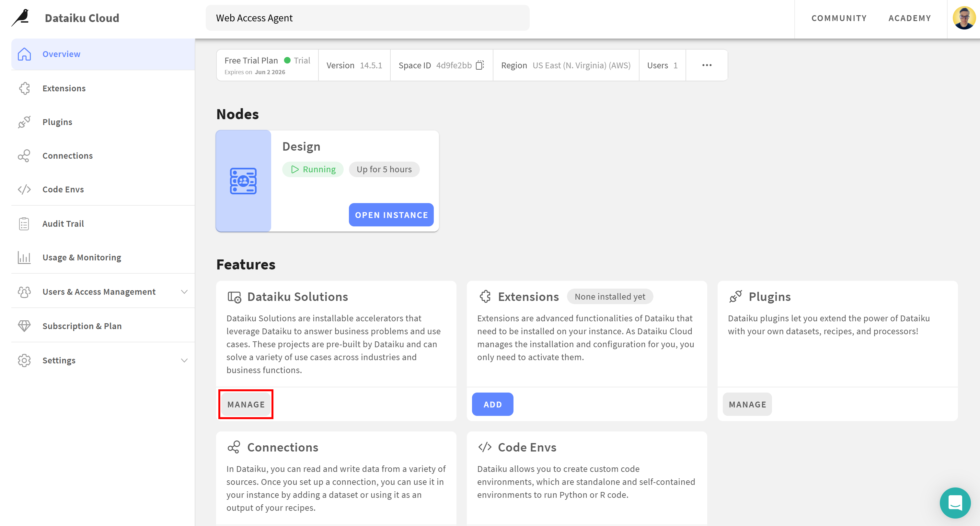Click the Extensions card puzzle icon

[485, 297]
